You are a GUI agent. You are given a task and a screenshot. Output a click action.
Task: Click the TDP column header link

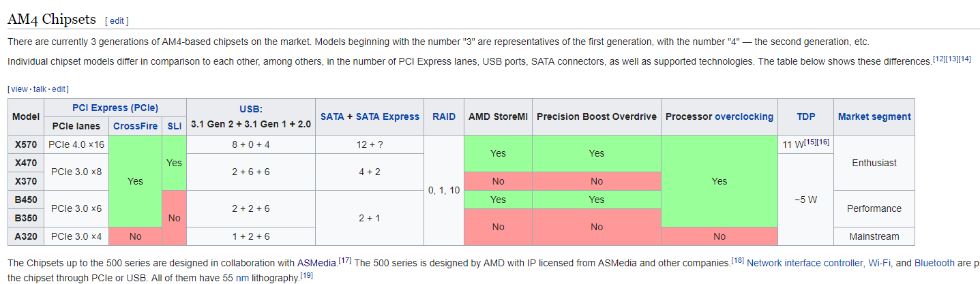tap(805, 116)
